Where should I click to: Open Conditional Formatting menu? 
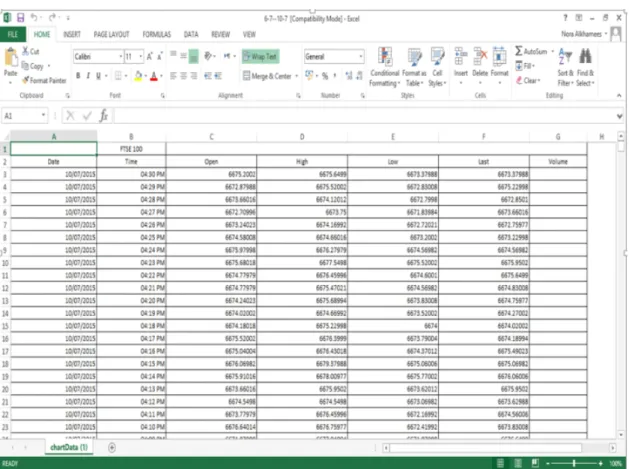pyautogui.click(x=385, y=67)
